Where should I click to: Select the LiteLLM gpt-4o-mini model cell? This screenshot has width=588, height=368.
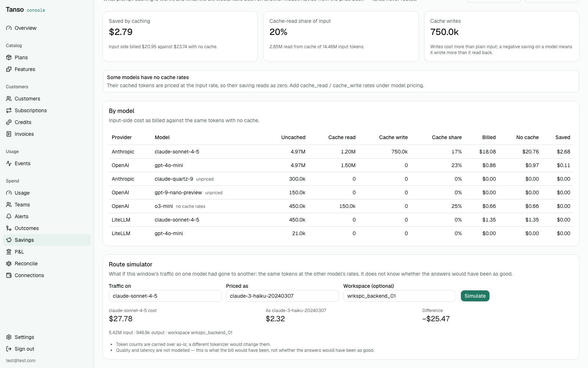tap(169, 233)
